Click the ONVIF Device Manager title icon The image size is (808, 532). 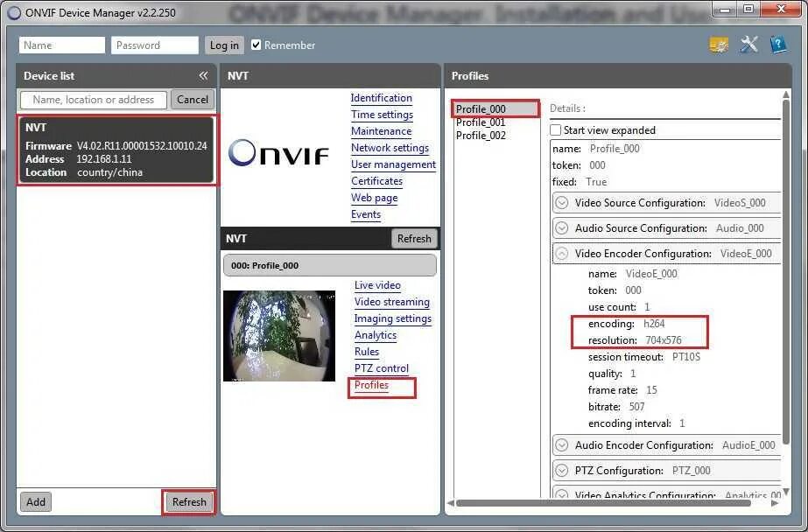[x=14, y=13]
